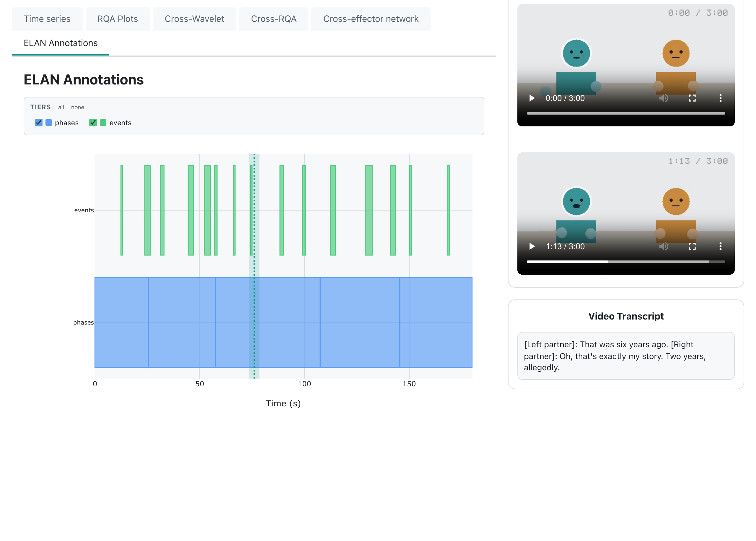756x541 pixels.
Task: Open the RQA Plots tab
Action: point(118,19)
